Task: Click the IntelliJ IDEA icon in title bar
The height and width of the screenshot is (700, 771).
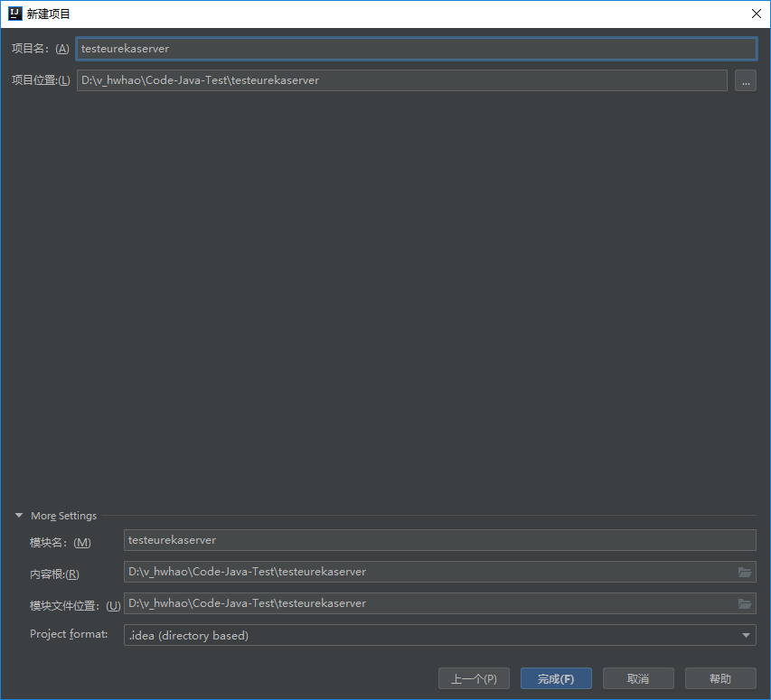Action: (x=14, y=14)
